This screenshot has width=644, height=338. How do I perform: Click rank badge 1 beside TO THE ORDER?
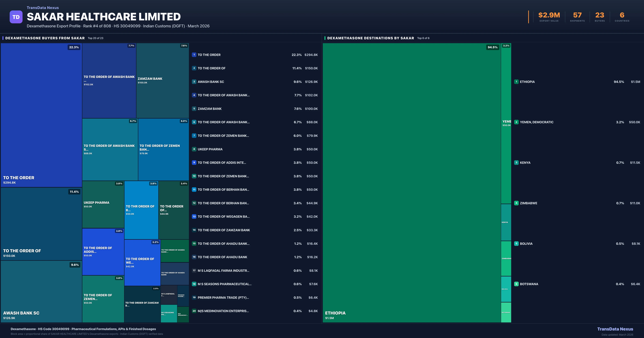194,55
